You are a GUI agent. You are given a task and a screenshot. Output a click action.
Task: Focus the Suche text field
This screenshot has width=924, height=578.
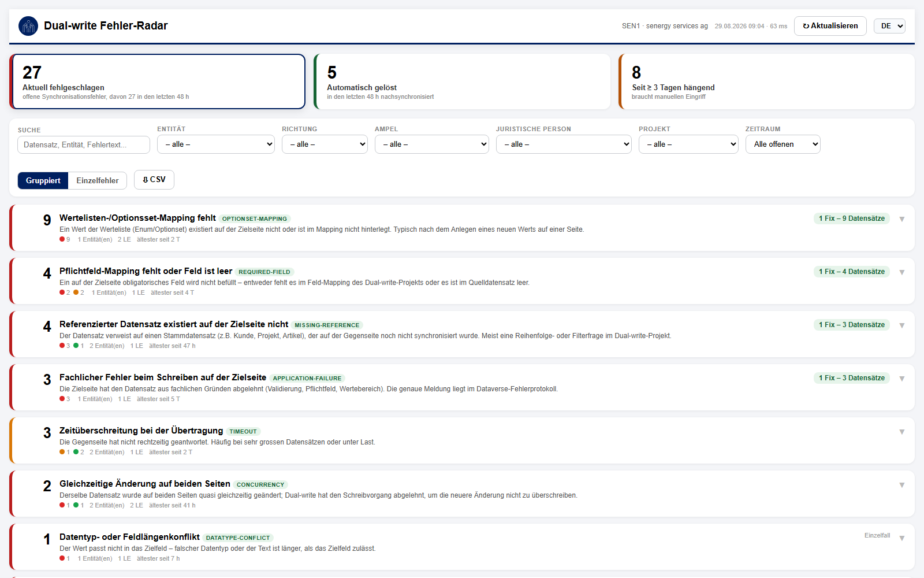84,144
